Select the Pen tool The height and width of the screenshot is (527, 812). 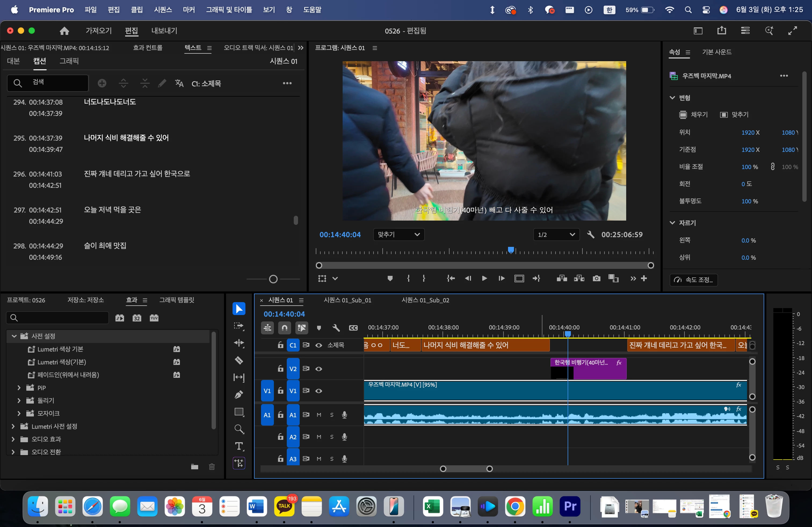tap(239, 394)
